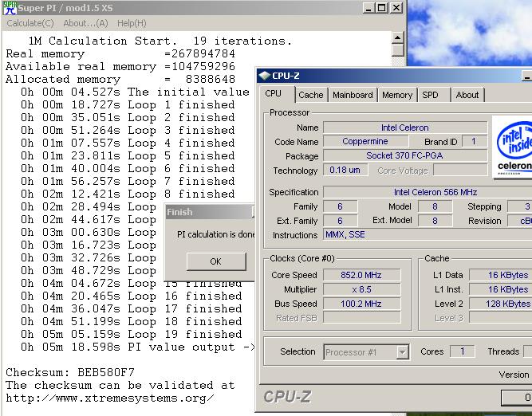Image resolution: width=532 pixels, height=416 pixels.
Task: Switch to the Memory tab
Action: click(397, 95)
